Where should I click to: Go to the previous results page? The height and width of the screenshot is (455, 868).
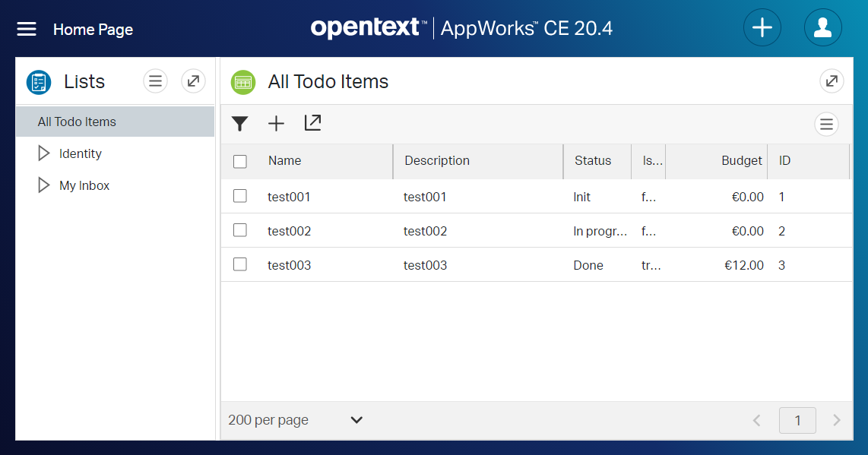coord(757,421)
